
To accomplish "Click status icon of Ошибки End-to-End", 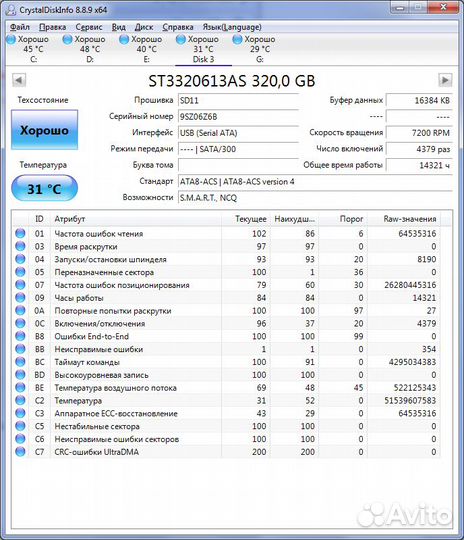I will 20,336.
